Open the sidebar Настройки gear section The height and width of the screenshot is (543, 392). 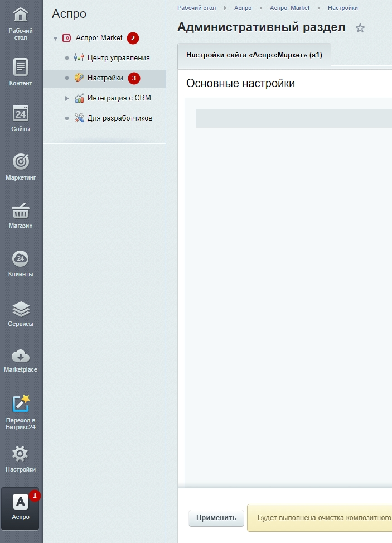click(21, 459)
